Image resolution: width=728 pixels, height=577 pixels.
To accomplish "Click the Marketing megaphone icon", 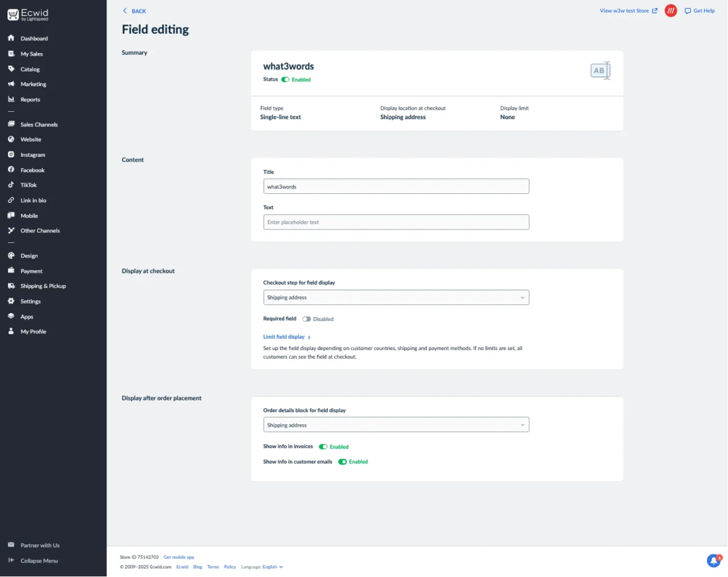I will click(x=11, y=84).
